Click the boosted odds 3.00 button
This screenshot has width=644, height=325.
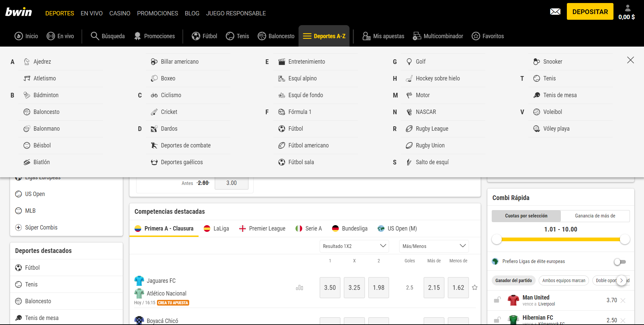pyautogui.click(x=231, y=183)
